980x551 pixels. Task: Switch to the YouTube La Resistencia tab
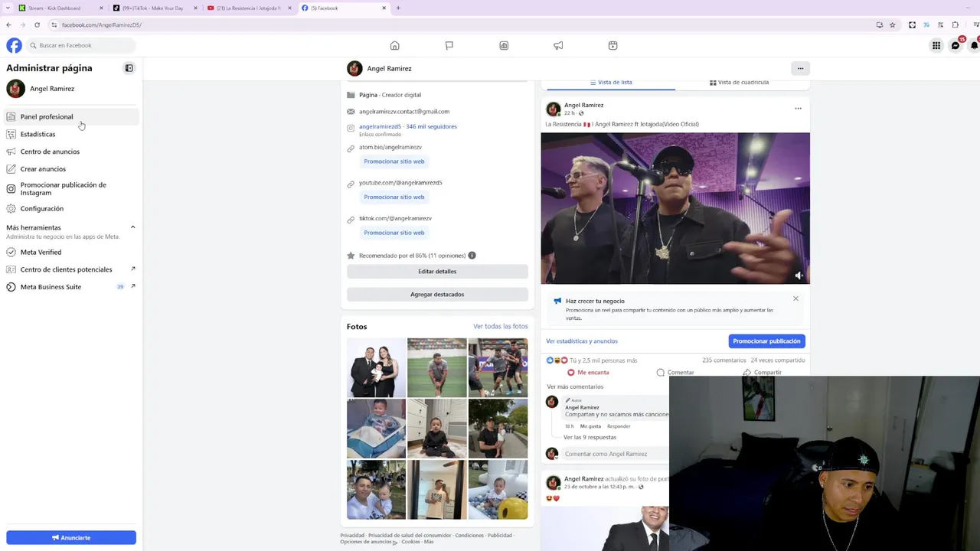coord(249,8)
